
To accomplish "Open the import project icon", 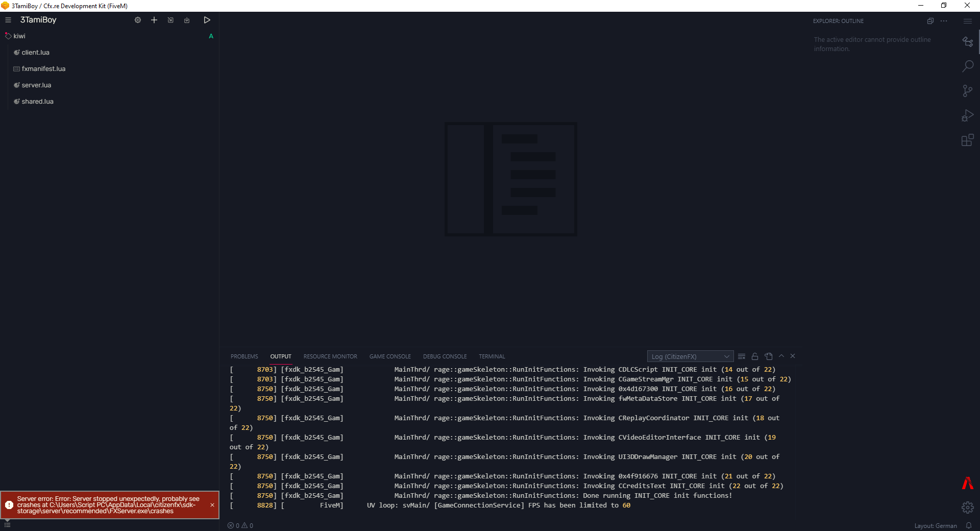I will [170, 20].
